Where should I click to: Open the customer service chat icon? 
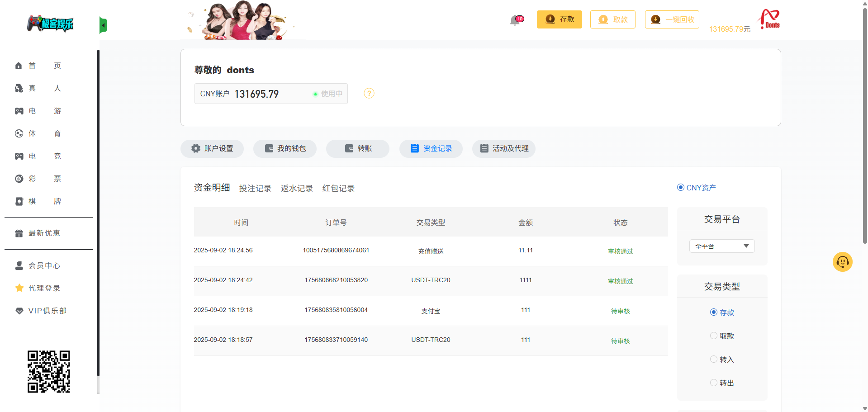842,262
